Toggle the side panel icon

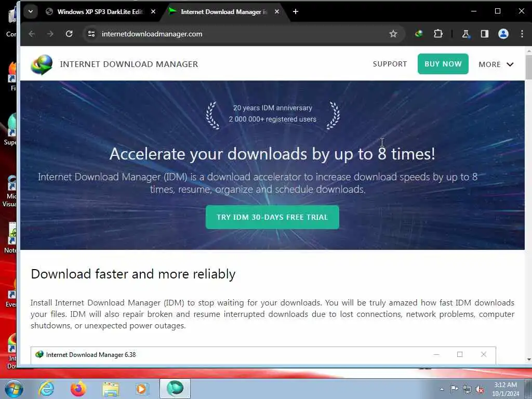pyautogui.click(x=485, y=34)
